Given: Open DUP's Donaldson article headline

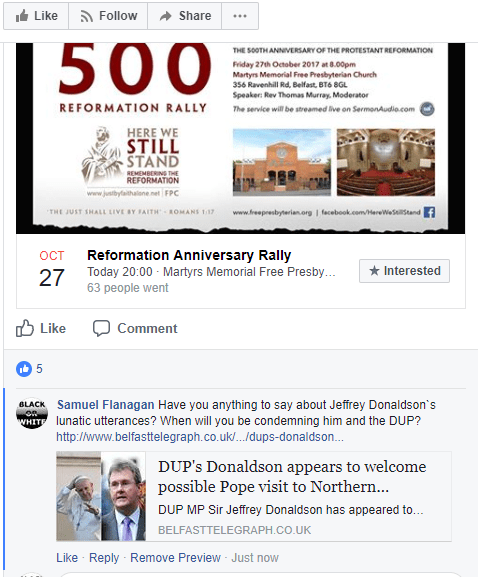Looking at the screenshot, I should (292, 477).
